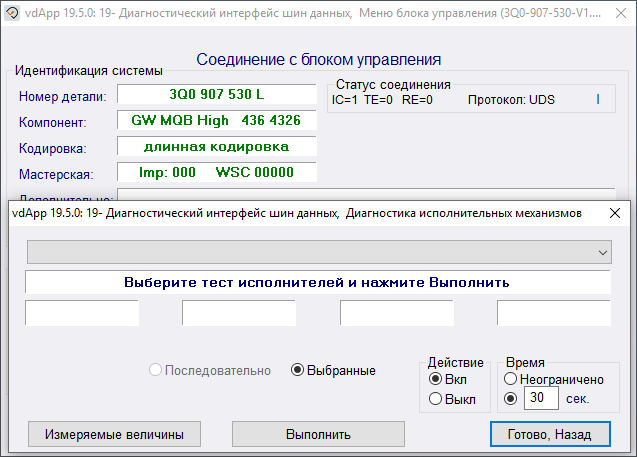Click the second empty result field

point(239,313)
